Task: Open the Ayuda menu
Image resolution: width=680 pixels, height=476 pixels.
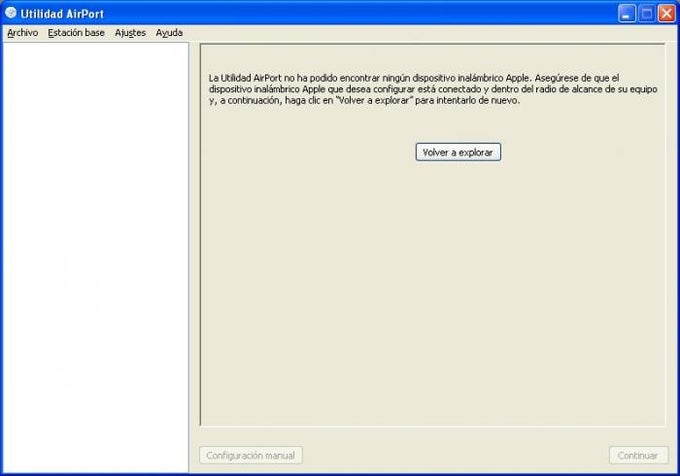Action: tap(169, 33)
